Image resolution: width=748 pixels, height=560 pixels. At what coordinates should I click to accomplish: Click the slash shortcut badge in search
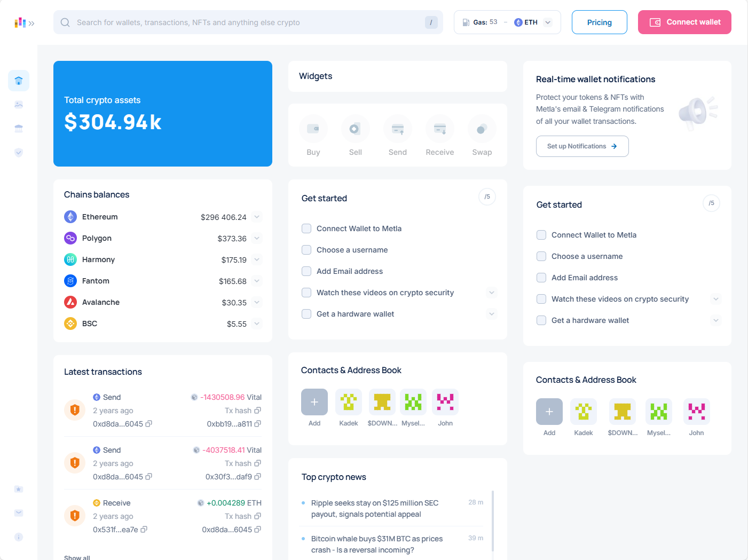(x=431, y=22)
